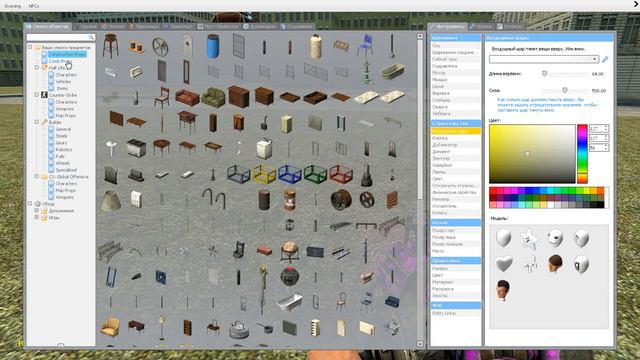Open the balloon preset dropdown

tap(544, 60)
